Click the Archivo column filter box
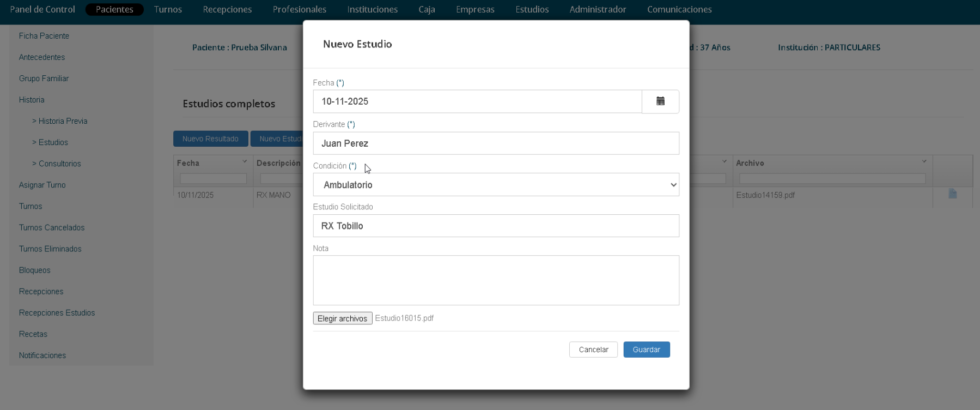 point(832,178)
